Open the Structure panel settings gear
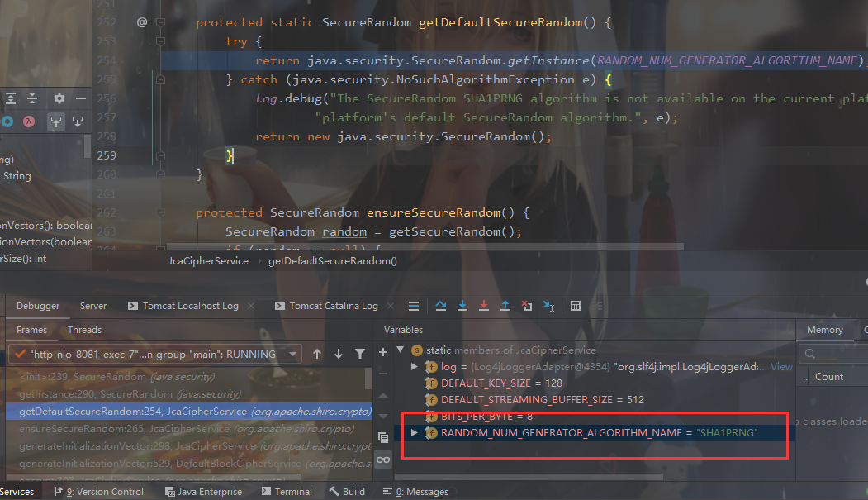Viewport: 868px width, 500px height. 59,98
